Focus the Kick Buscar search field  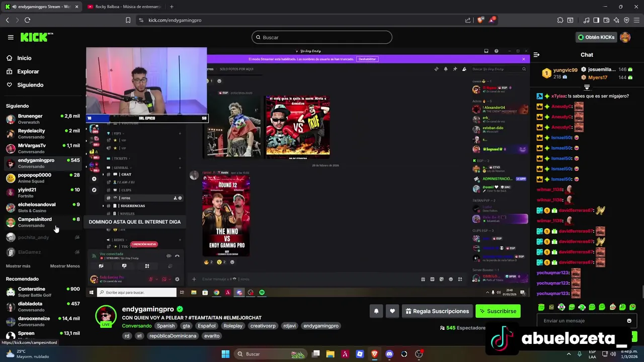(322, 37)
